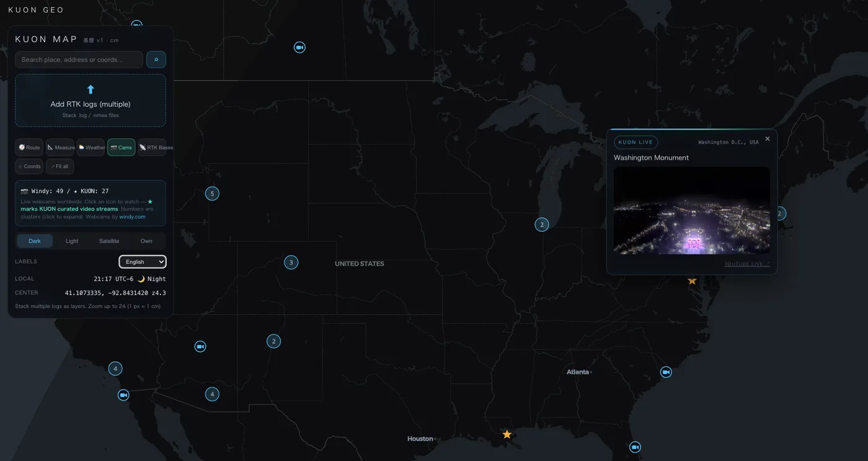Click the search place or coords field
Screen dimensions: 868x461
click(x=79, y=59)
